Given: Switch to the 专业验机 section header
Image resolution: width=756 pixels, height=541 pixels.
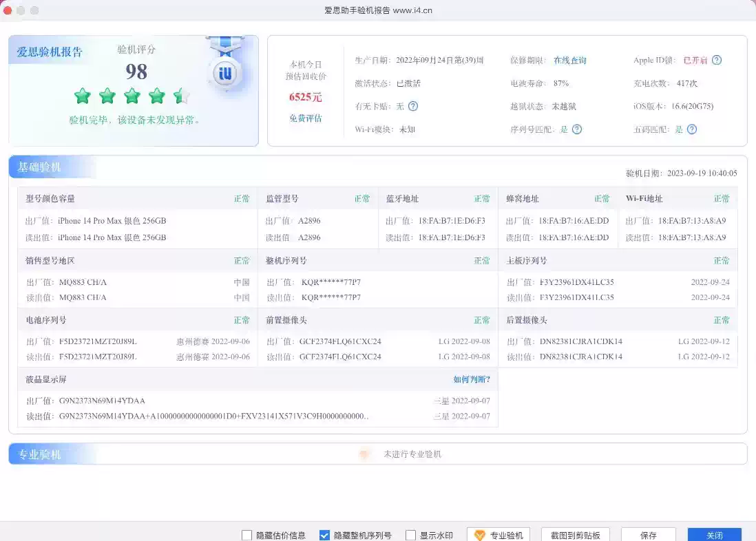Looking at the screenshot, I should 40,454.
